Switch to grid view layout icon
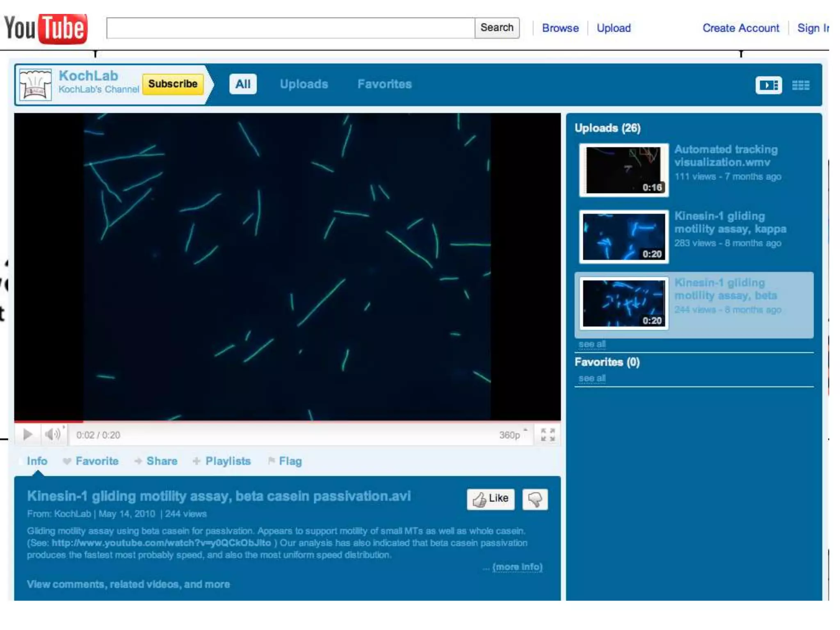The width and height of the screenshot is (840, 630). tap(800, 85)
